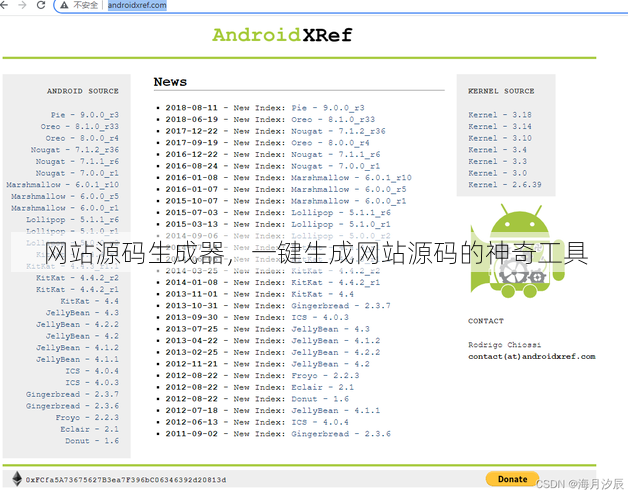Open KitKat - 4.4.2_r2 in sidebar
The image size is (628, 490).
[77, 277]
